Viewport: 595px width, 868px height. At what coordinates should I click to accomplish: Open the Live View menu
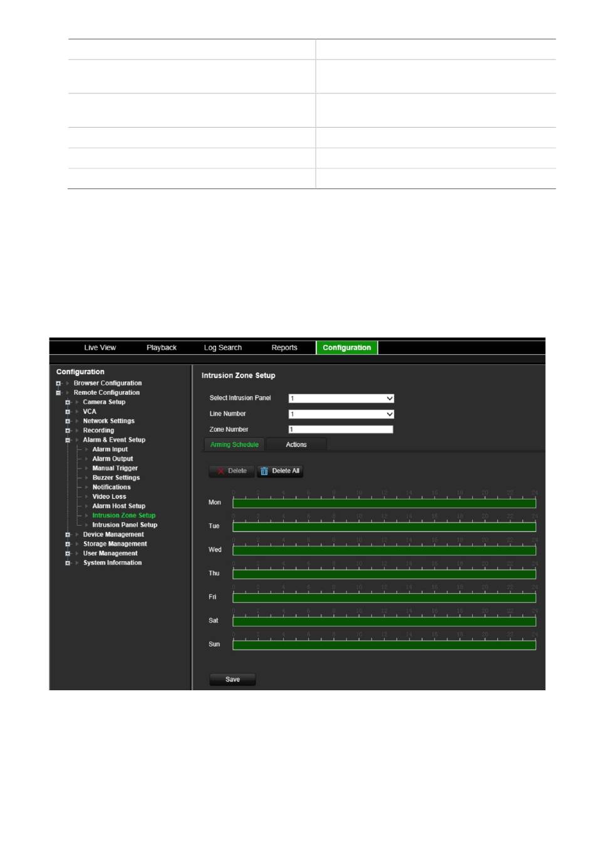click(x=100, y=348)
